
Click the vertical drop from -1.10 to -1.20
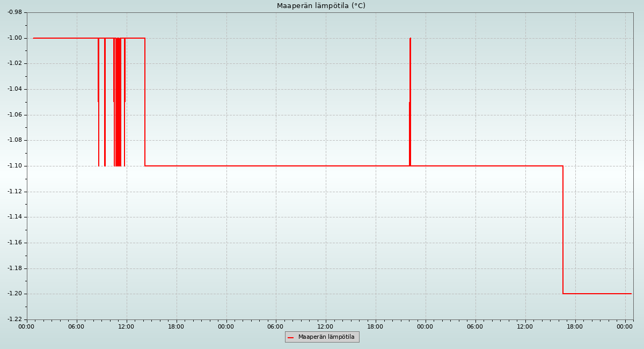563,231
